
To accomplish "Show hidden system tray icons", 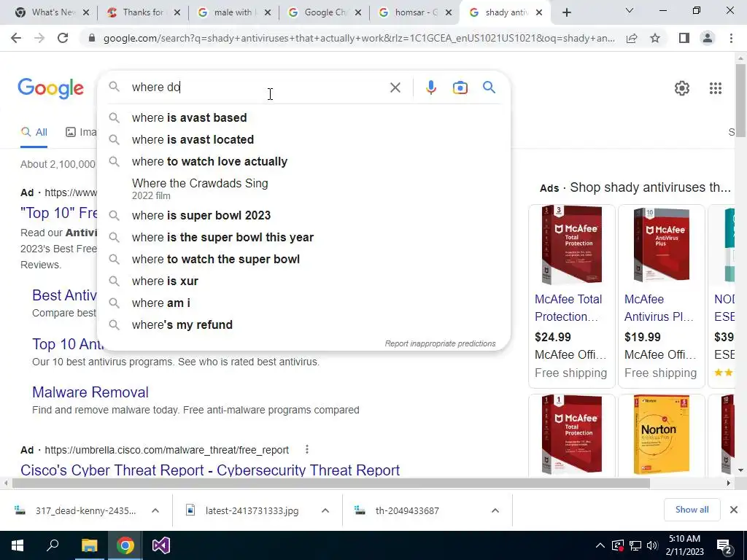I will click(x=600, y=545).
